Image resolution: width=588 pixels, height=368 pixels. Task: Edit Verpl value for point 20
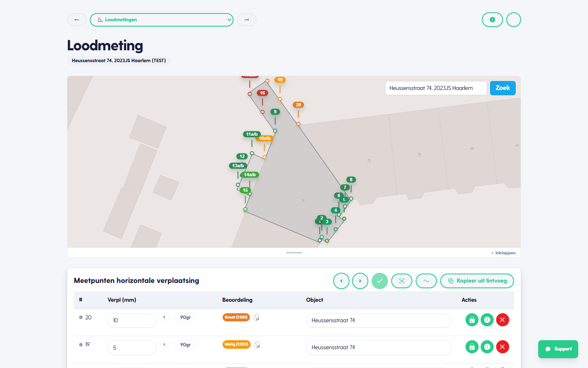pyautogui.click(x=132, y=320)
